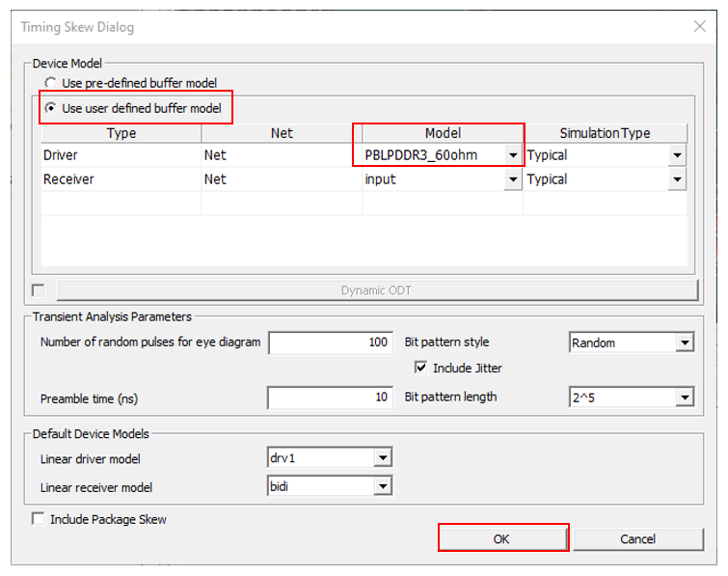Toggle the Dynamic ODT checkbox

coord(39,290)
